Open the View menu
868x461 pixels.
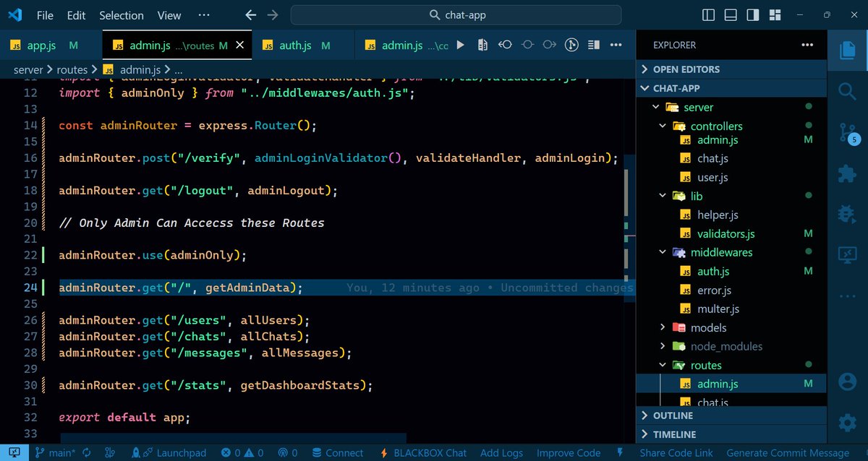(169, 14)
